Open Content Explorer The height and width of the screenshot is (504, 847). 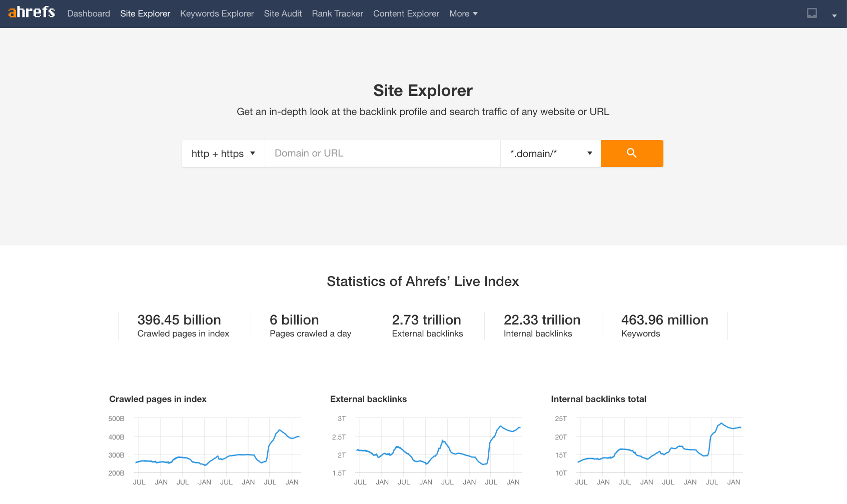(x=406, y=13)
